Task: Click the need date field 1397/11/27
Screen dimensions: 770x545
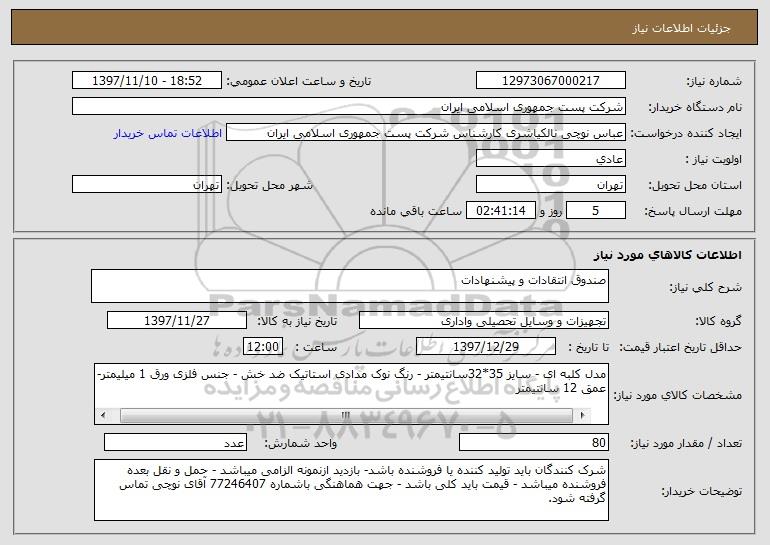Action: pos(177,321)
